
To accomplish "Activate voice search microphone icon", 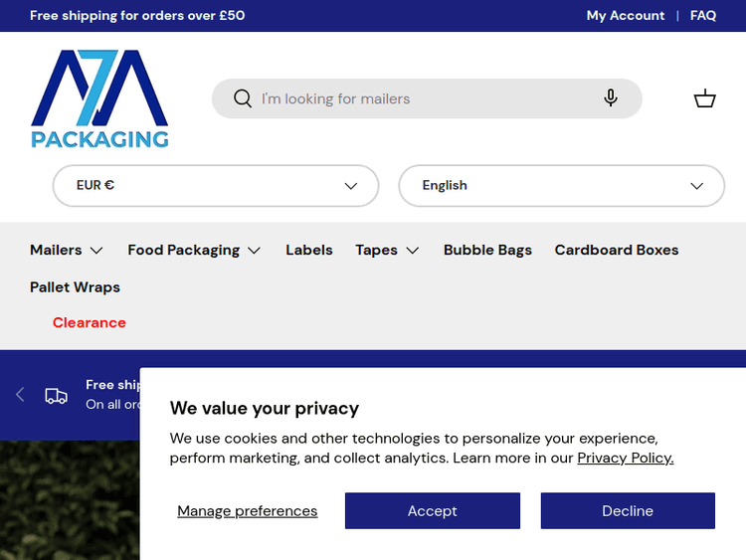I will click(x=611, y=98).
